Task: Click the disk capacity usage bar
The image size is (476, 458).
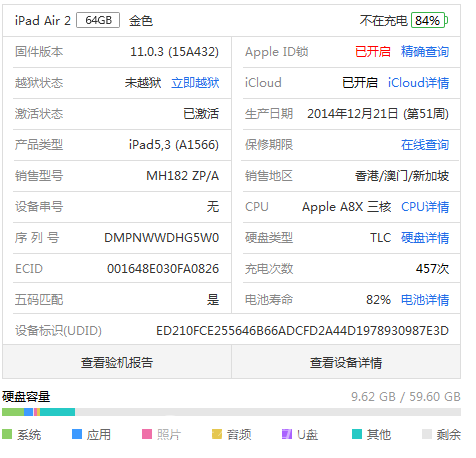Action: coord(231,412)
